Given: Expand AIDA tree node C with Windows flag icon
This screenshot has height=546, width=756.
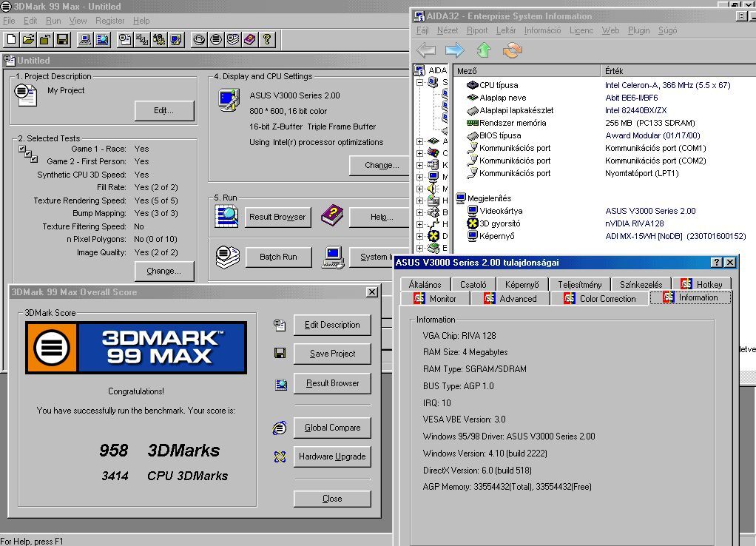Looking at the screenshot, I should click(x=420, y=153).
